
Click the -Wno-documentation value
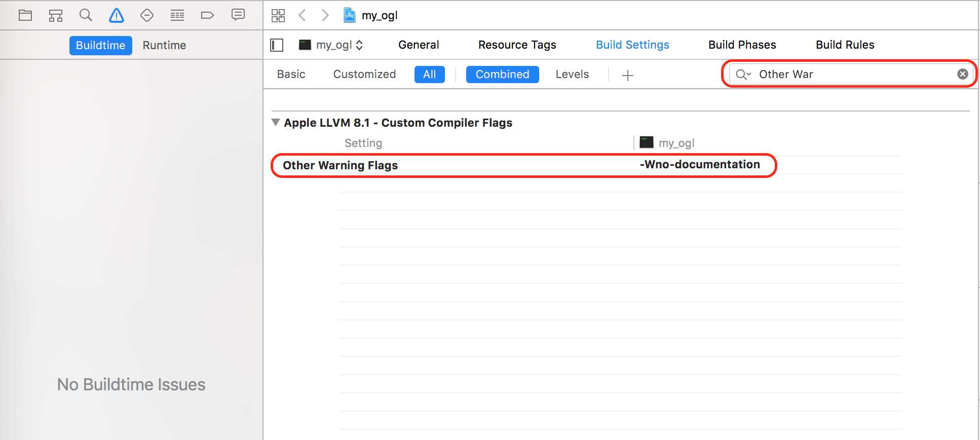click(700, 164)
